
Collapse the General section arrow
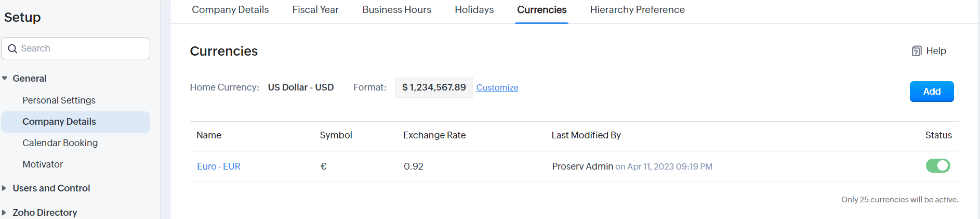click(5, 79)
